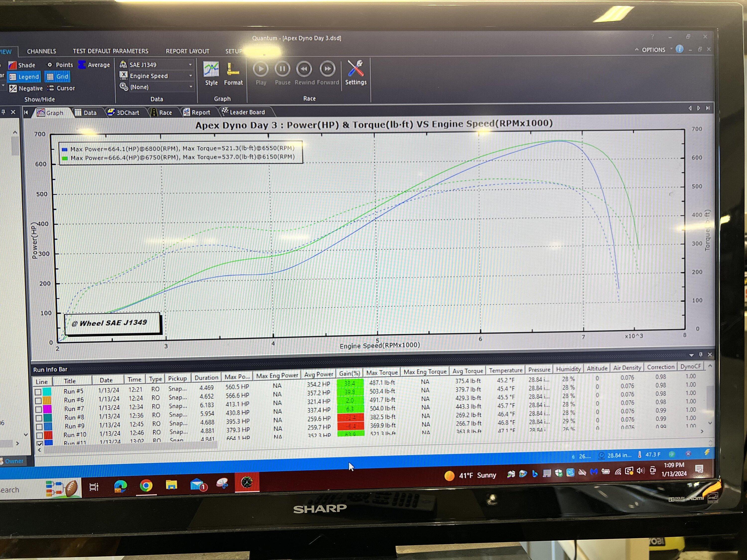Check the Run #9 line checkbox

pyautogui.click(x=40, y=427)
